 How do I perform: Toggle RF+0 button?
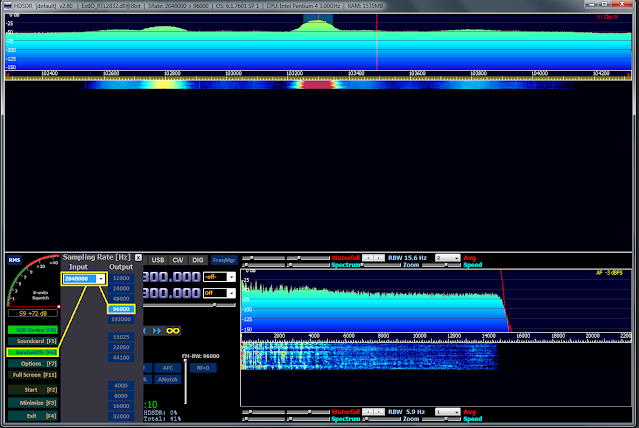pyautogui.click(x=203, y=368)
